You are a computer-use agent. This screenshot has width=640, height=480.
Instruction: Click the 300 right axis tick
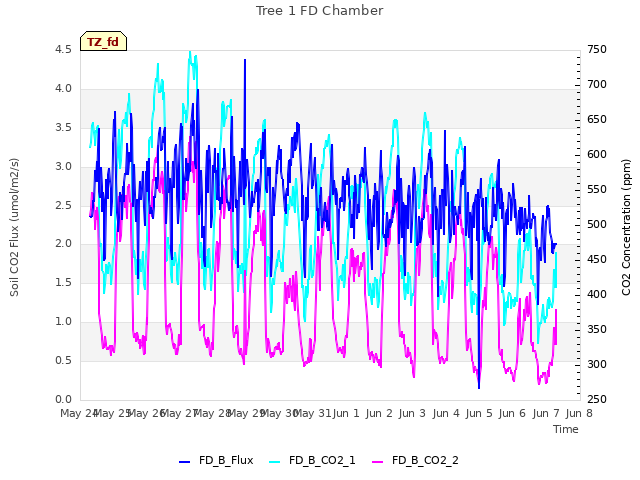coord(597,364)
